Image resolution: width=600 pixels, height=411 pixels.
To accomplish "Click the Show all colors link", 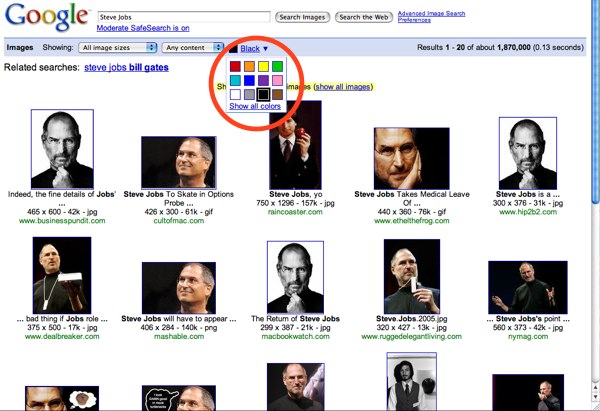I will [x=255, y=106].
